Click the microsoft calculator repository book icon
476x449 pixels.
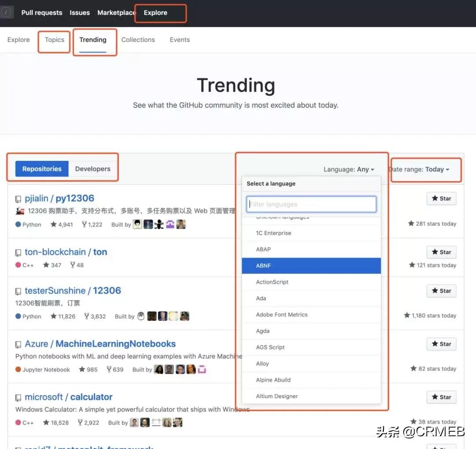(x=18, y=398)
